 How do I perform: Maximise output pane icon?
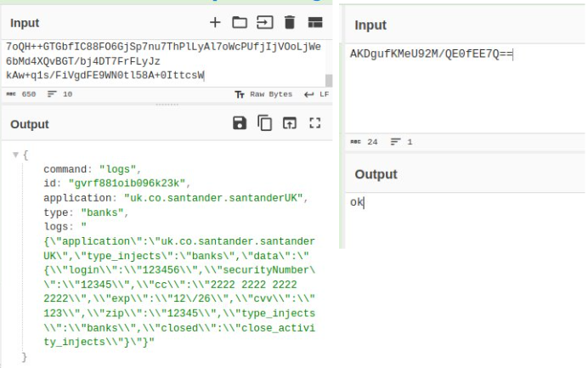[x=315, y=123]
